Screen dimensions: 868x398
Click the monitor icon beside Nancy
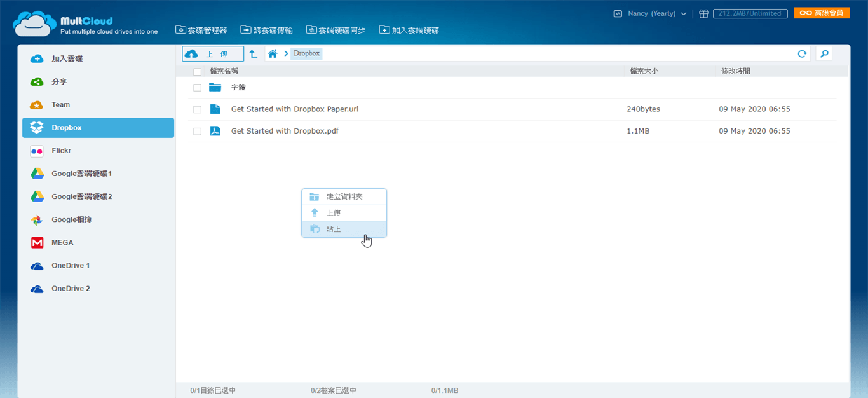[618, 13]
